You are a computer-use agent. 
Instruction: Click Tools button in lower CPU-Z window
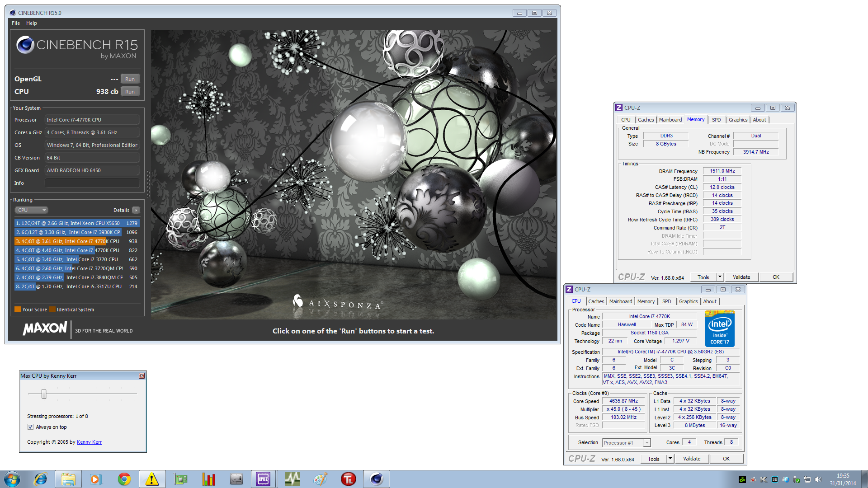654,459
